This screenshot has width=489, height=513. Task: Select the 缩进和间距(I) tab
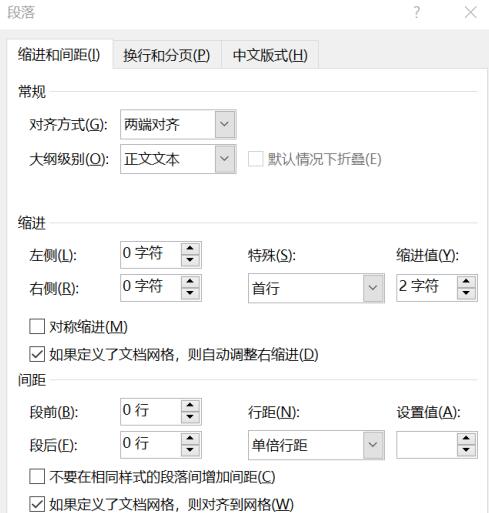(x=59, y=54)
